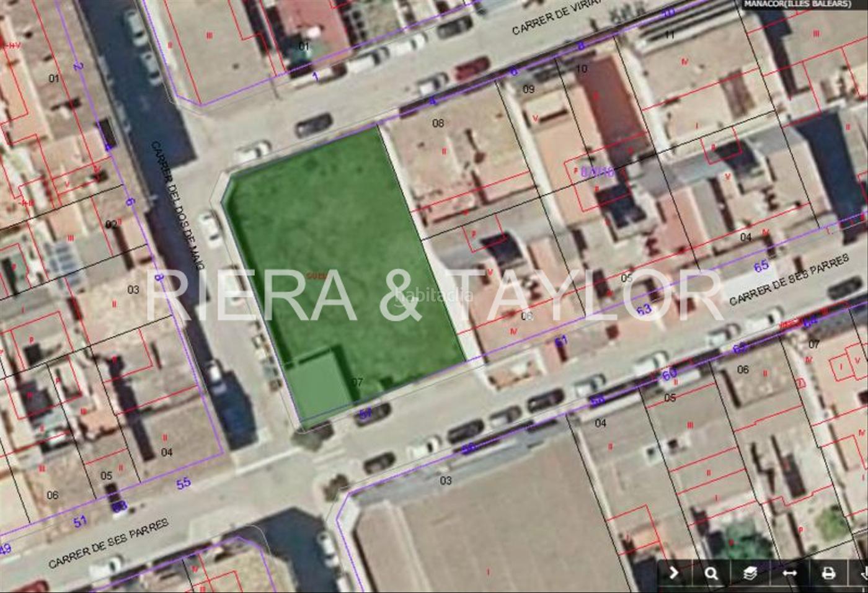Viewport: 868px width, 593px height.
Task: Click the Manacor (Illes Balears) location label
Action: point(797,4)
